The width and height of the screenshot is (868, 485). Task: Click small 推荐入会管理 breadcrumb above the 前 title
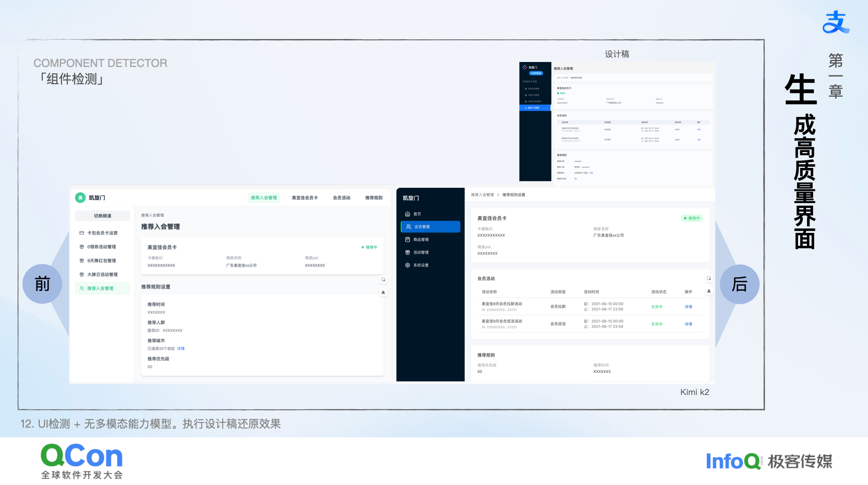[x=152, y=215]
